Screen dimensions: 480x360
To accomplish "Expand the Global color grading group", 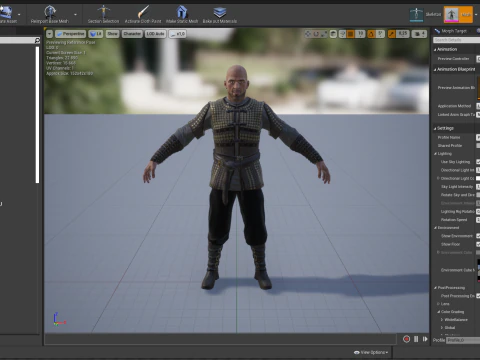I will click(442, 328).
